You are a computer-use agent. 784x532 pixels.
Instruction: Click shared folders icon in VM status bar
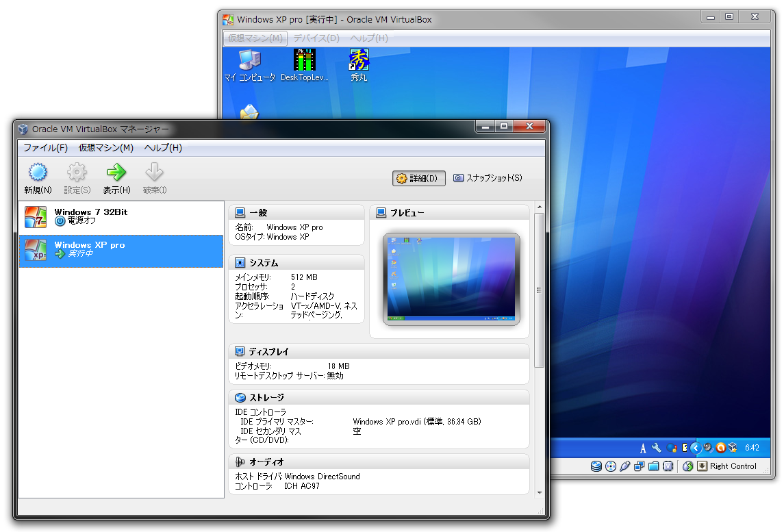(x=653, y=466)
